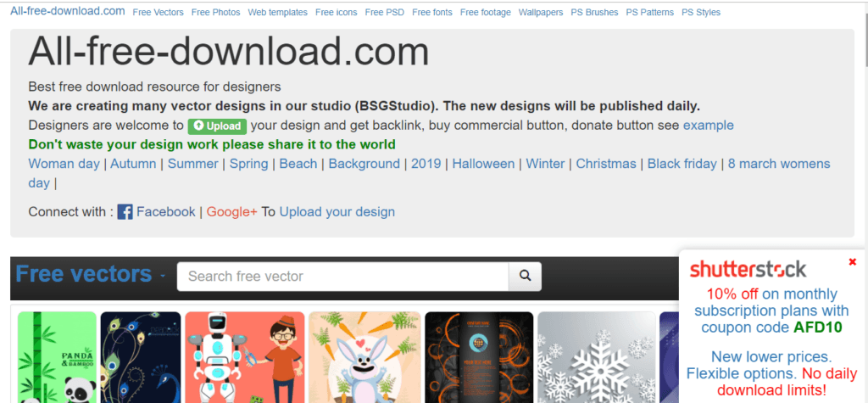Click the Facebook text link
The width and height of the screenshot is (868, 403).
coord(166,212)
